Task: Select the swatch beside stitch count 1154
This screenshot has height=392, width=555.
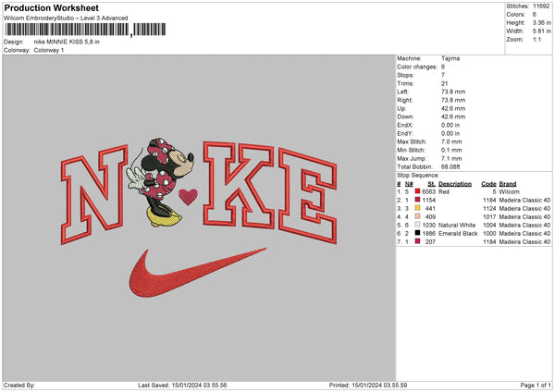Action: tap(418, 200)
